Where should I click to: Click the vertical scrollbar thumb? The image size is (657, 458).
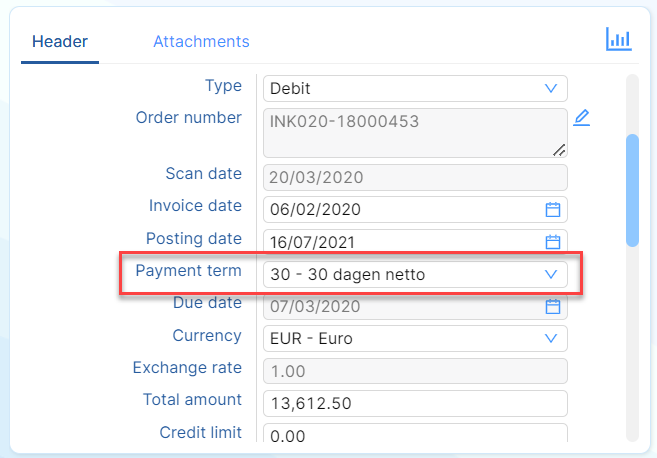pos(632,190)
